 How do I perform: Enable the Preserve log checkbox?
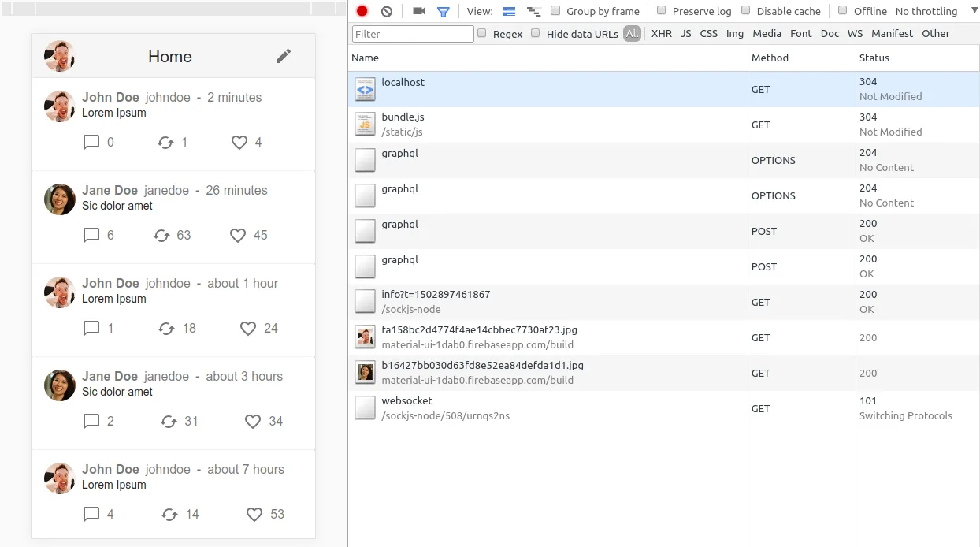(662, 11)
